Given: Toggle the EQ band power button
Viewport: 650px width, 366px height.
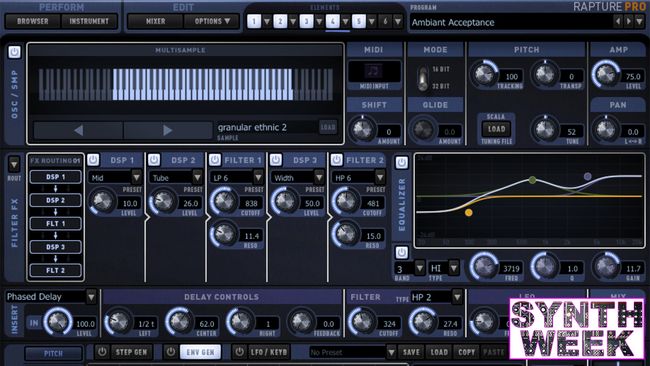Looking at the screenshot, I should point(401,252).
